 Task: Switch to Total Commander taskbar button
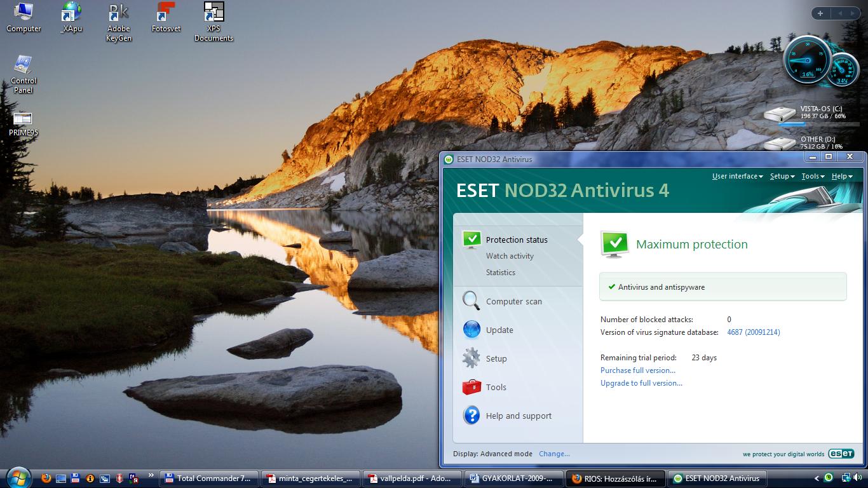[209, 478]
